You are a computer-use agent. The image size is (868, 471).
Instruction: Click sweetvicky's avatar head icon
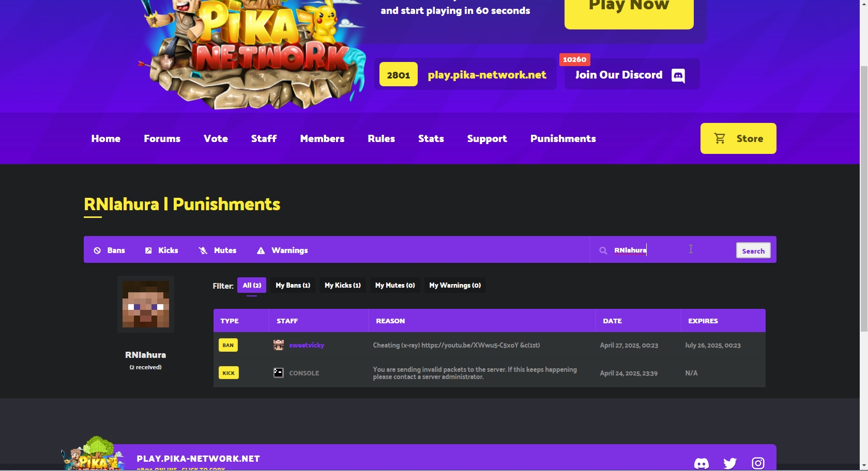(279, 345)
